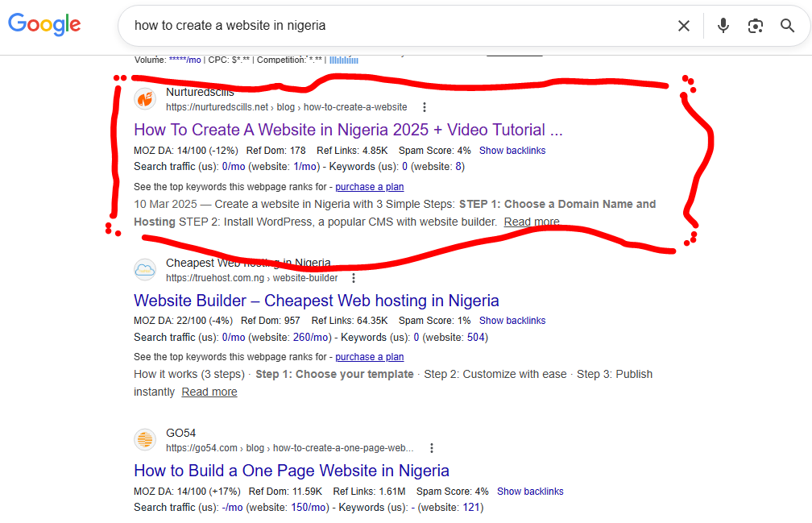
Task: Open 'Website Builder – Cheapest Web hosting' result
Action: click(316, 301)
